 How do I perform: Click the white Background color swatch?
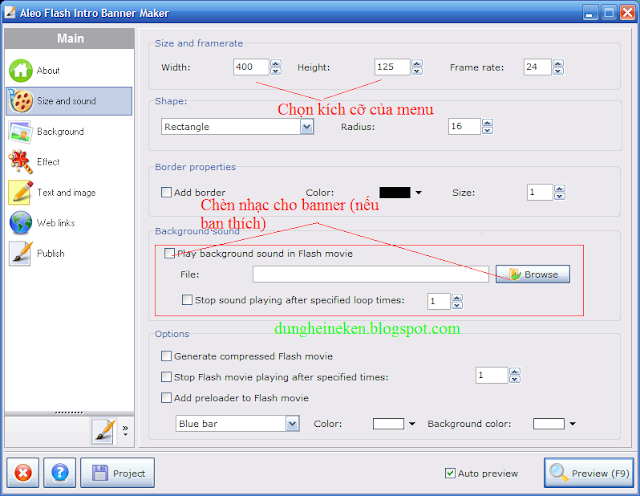549,424
